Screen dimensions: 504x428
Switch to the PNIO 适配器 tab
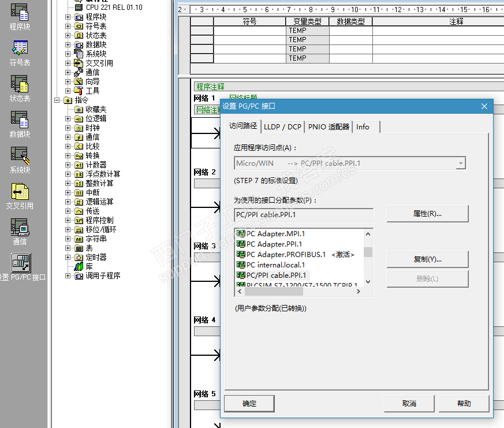(x=328, y=127)
